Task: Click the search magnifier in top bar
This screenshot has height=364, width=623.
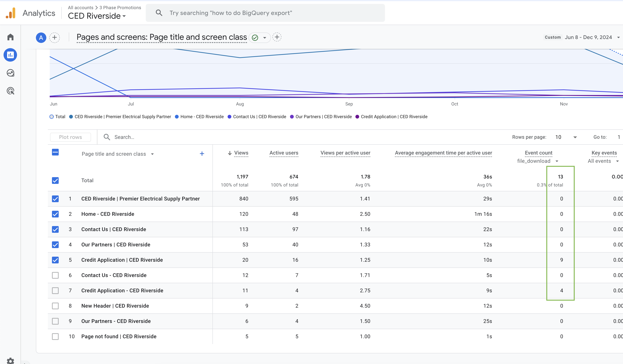Action: [159, 13]
